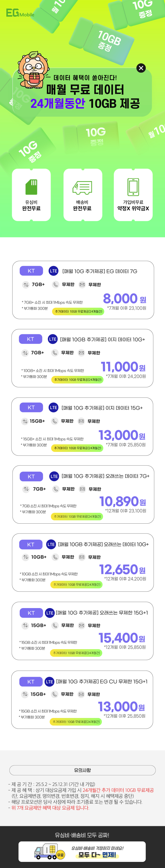Click the 15,400원 price text
The height and width of the screenshot is (868, 165).
click(x=122, y=638)
